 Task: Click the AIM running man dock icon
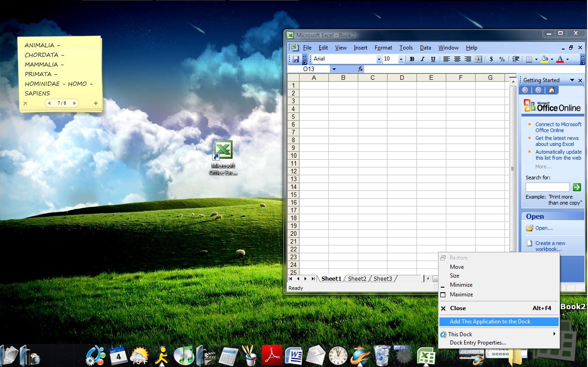[161, 356]
